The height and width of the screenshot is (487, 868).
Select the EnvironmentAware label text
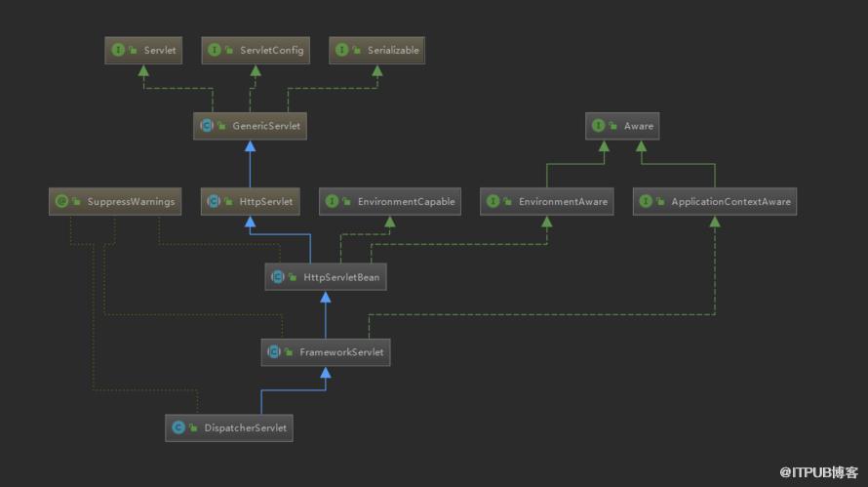(x=563, y=202)
